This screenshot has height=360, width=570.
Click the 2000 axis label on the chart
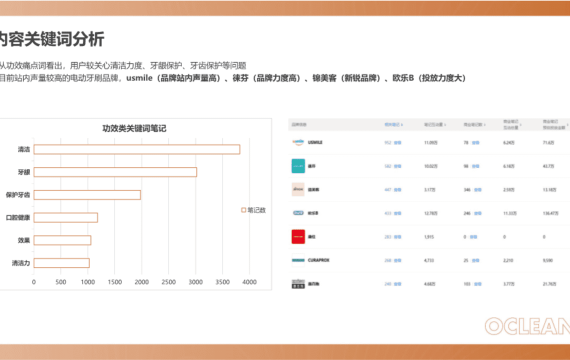[142, 282]
